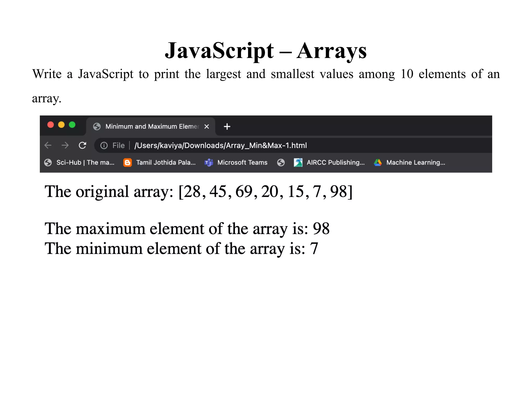Open a new tab with plus button
The image size is (532, 399).
click(227, 127)
